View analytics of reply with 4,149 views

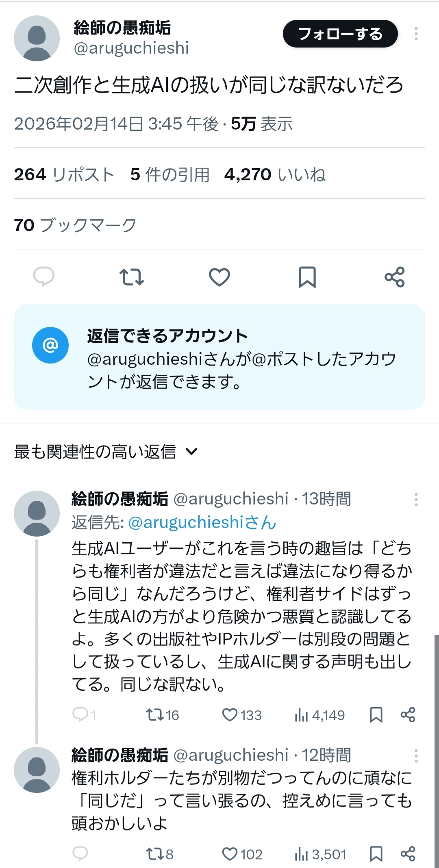[319, 715]
